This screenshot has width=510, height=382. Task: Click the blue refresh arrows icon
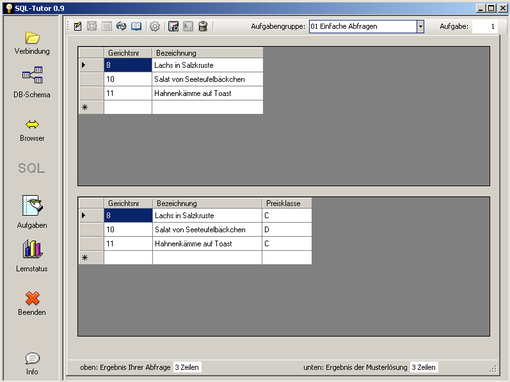click(x=121, y=26)
